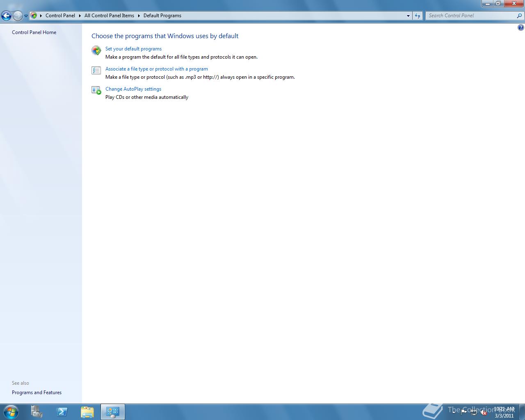
Task: Click the file type association list icon
Action: point(96,71)
